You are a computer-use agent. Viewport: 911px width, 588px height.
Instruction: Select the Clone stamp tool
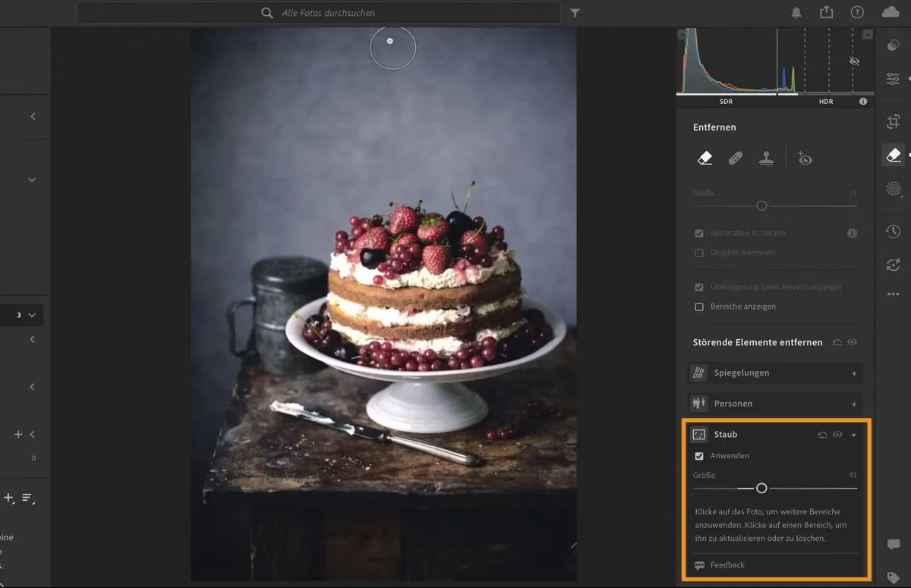tap(766, 157)
